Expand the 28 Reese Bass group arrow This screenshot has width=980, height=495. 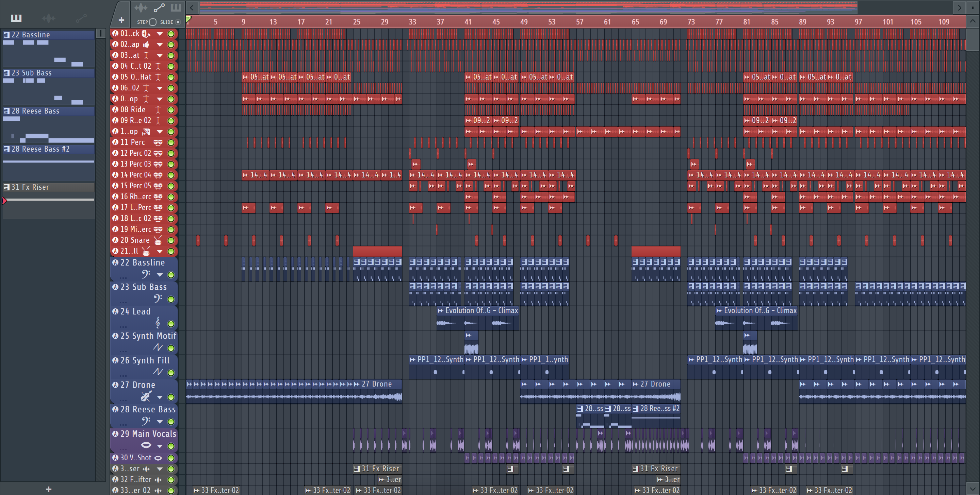(160, 422)
